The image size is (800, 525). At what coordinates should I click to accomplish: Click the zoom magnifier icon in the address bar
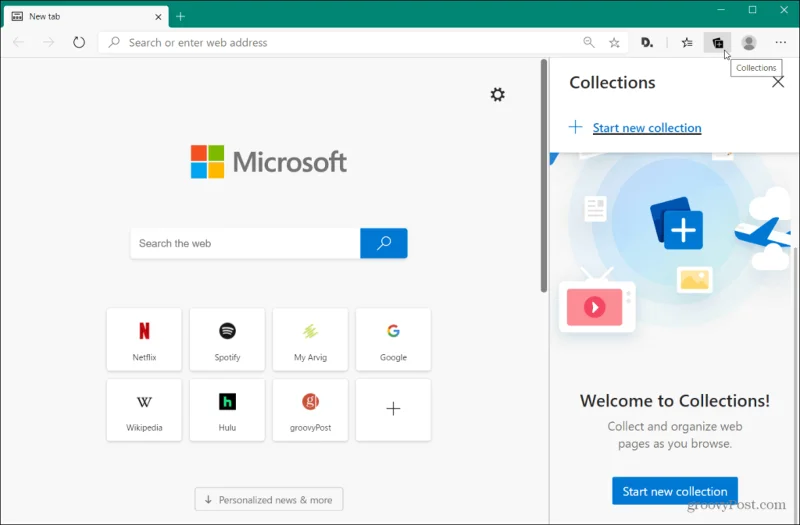[x=589, y=42]
